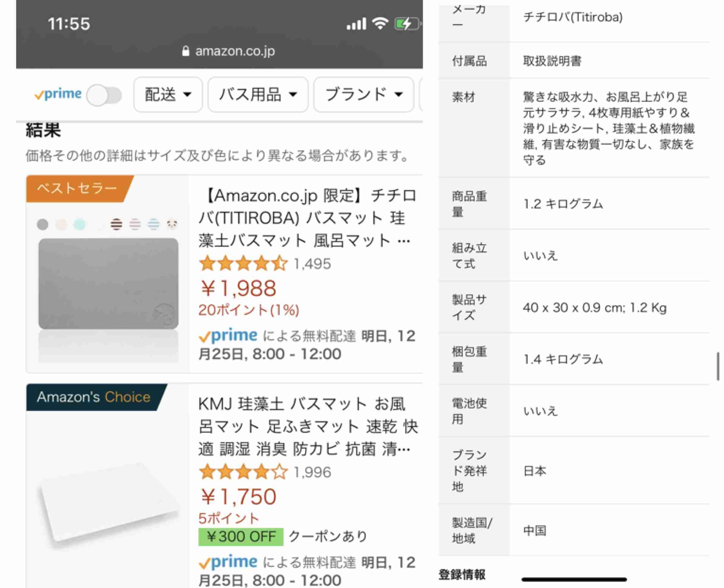Select the pink striped pattern swatch
The image size is (724, 588).
point(135,224)
